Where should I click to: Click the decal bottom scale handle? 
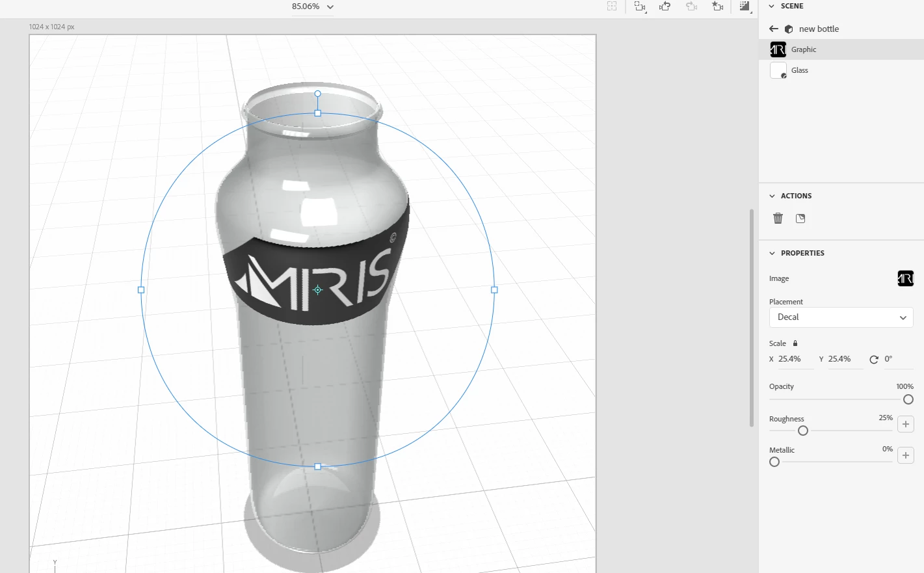pos(318,466)
